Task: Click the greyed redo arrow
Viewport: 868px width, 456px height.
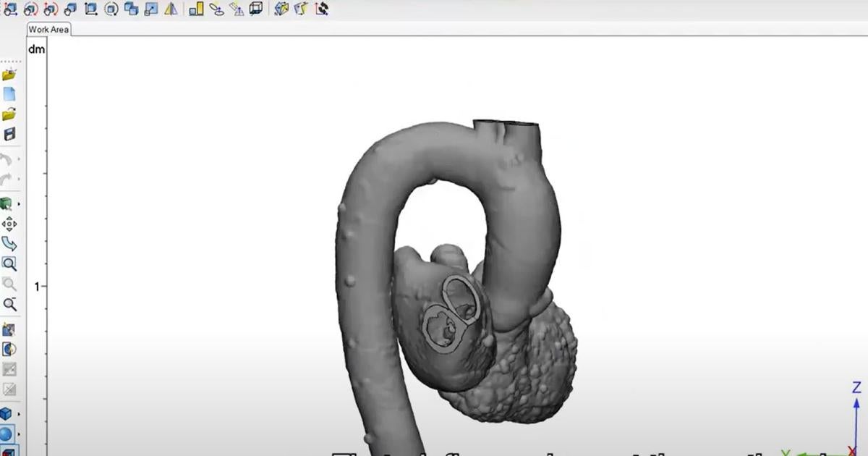Action: (7, 179)
